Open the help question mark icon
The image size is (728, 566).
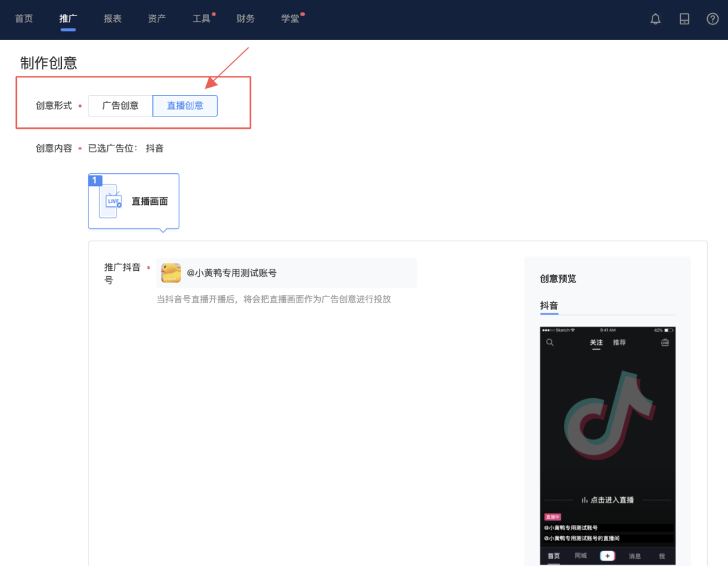click(x=712, y=19)
